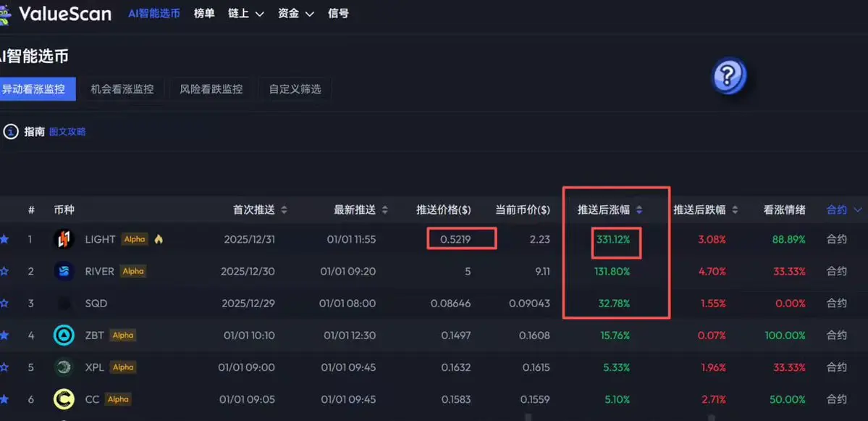Click the Alpha badge on XPL
This screenshot has width=868, height=421.
(x=122, y=367)
